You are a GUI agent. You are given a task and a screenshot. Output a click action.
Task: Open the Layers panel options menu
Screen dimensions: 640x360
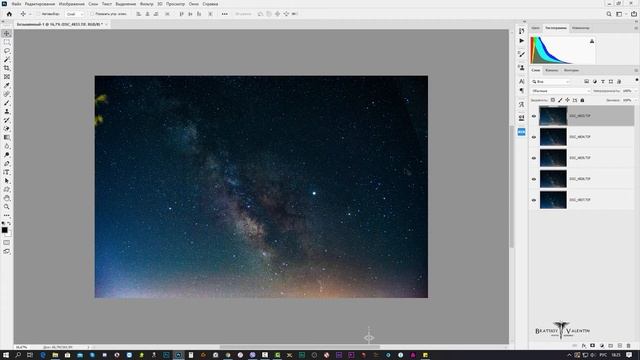[636, 71]
